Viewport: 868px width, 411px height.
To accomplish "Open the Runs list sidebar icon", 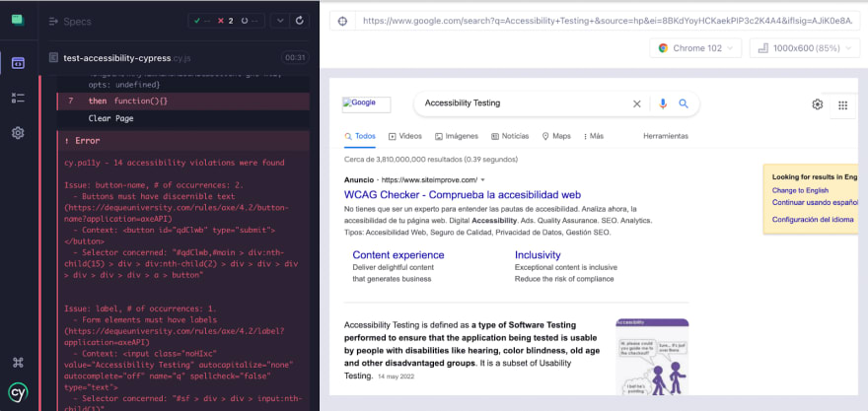I will click(x=19, y=99).
